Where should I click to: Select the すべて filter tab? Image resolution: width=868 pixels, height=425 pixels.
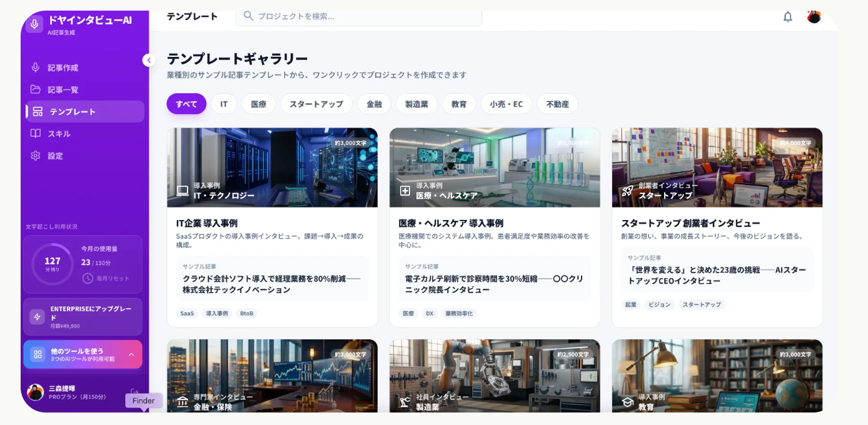click(x=186, y=104)
